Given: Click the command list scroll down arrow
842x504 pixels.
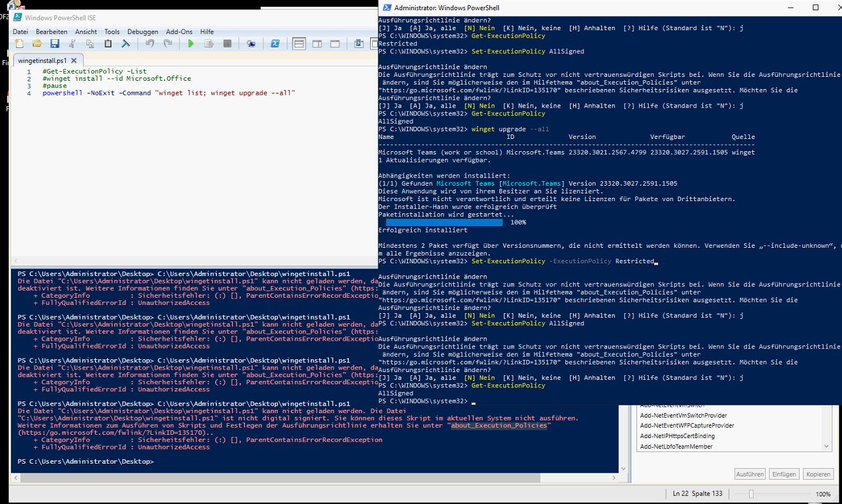Looking at the screenshot, I should click(827, 446).
